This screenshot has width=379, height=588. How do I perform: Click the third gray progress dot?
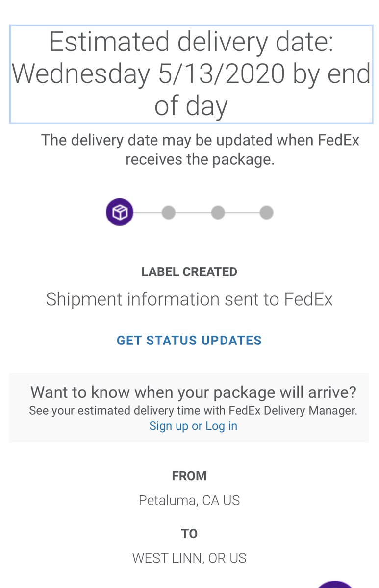[218, 213]
